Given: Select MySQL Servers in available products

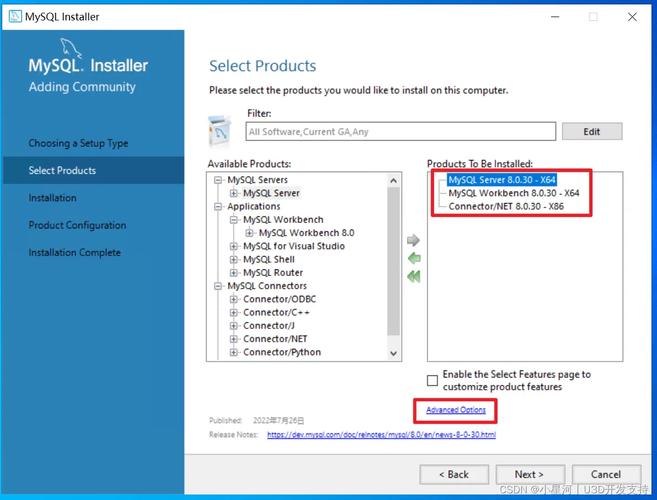Looking at the screenshot, I should click(x=257, y=180).
